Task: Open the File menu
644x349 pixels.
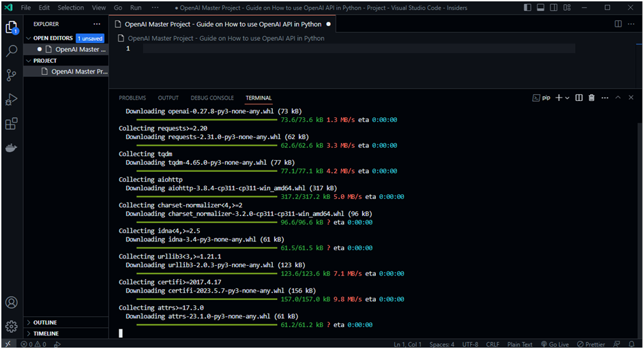Action: 26,7
